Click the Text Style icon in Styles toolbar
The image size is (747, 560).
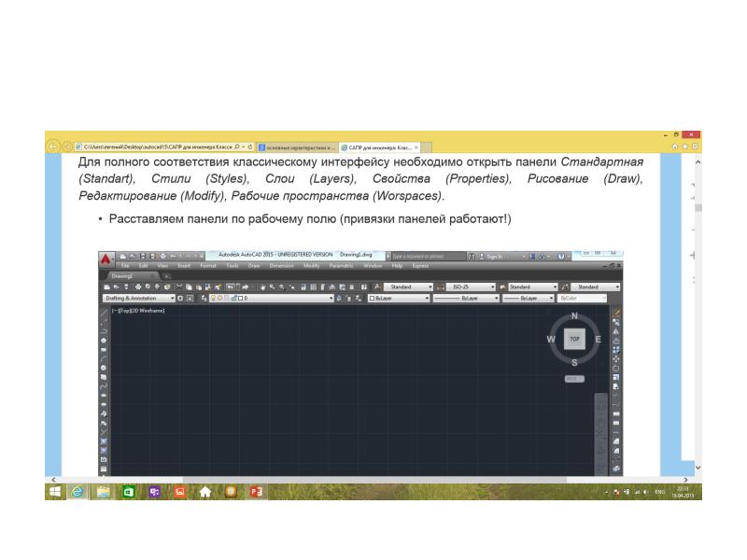click(x=378, y=287)
